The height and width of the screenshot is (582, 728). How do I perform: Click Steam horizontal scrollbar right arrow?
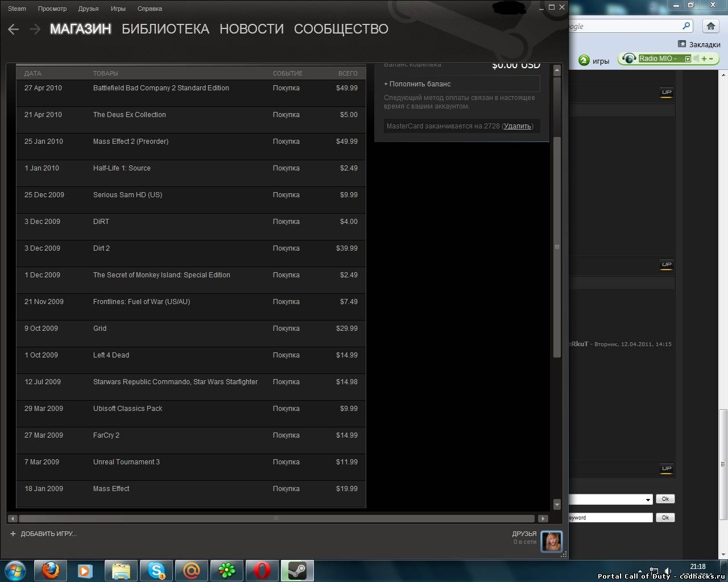pyautogui.click(x=543, y=518)
